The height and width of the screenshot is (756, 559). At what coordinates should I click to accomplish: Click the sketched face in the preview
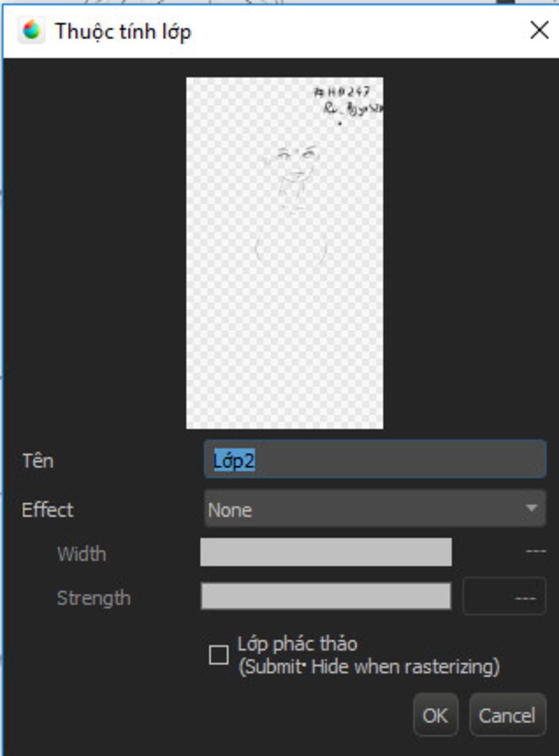tap(295, 172)
